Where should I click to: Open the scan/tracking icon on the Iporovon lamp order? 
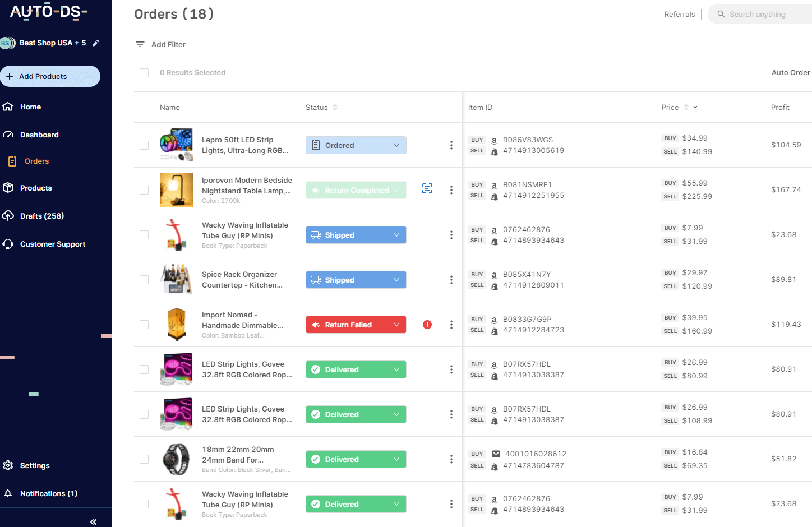(x=427, y=189)
